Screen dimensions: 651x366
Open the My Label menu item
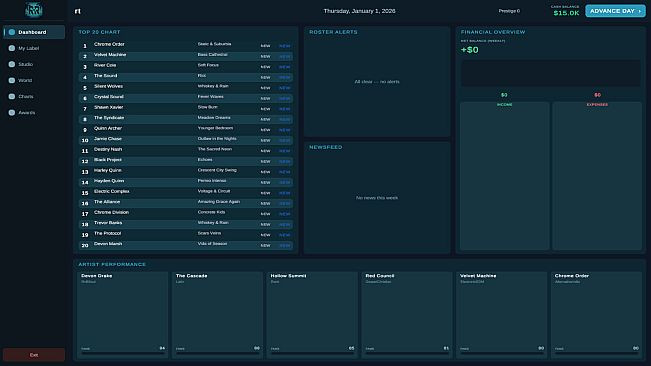34,48
